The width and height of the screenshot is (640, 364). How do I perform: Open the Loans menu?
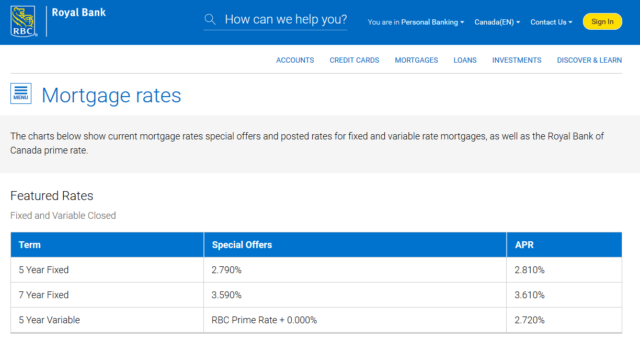tap(465, 60)
